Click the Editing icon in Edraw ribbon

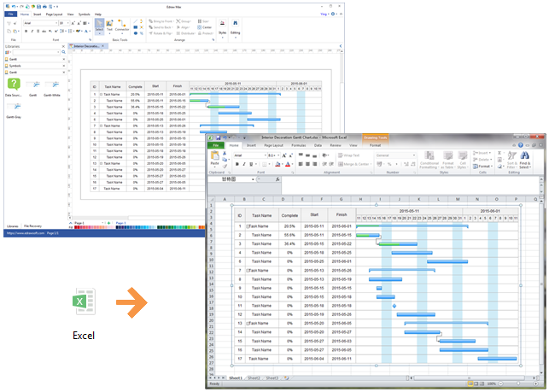click(x=235, y=27)
